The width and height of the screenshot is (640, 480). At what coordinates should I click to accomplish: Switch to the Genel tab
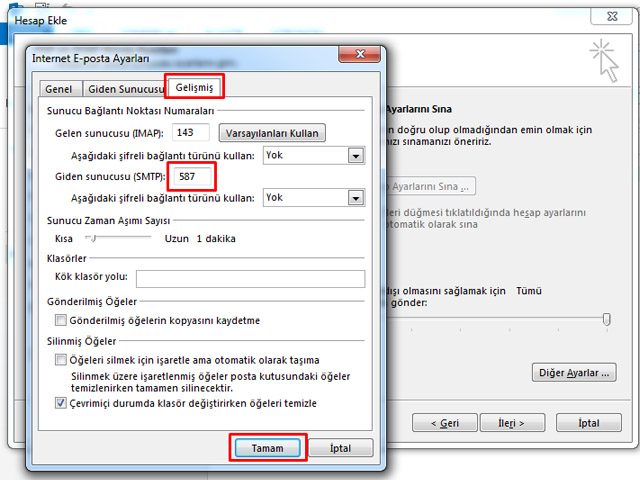(59, 88)
